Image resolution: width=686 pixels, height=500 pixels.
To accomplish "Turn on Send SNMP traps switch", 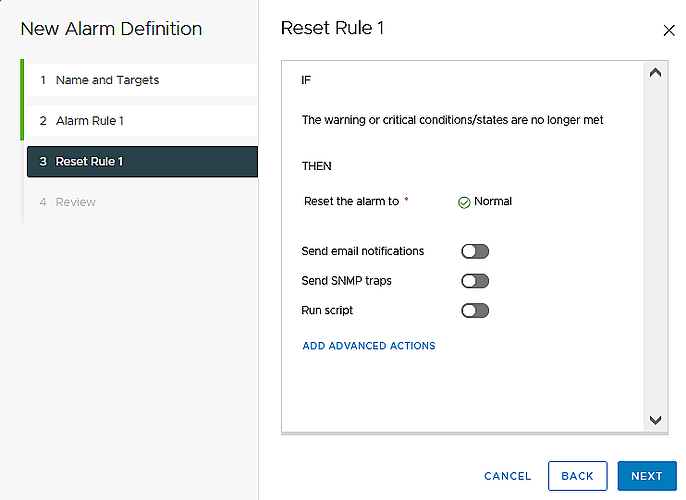I will (x=475, y=281).
